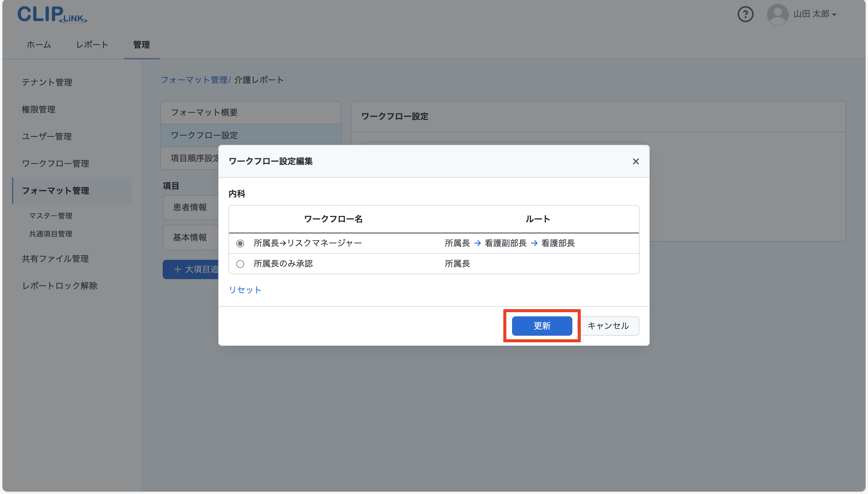The height and width of the screenshot is (494, 868).
Task: Select 共通項目管理 submenu item
Action: pyautogui.click(x=51, y=234)
